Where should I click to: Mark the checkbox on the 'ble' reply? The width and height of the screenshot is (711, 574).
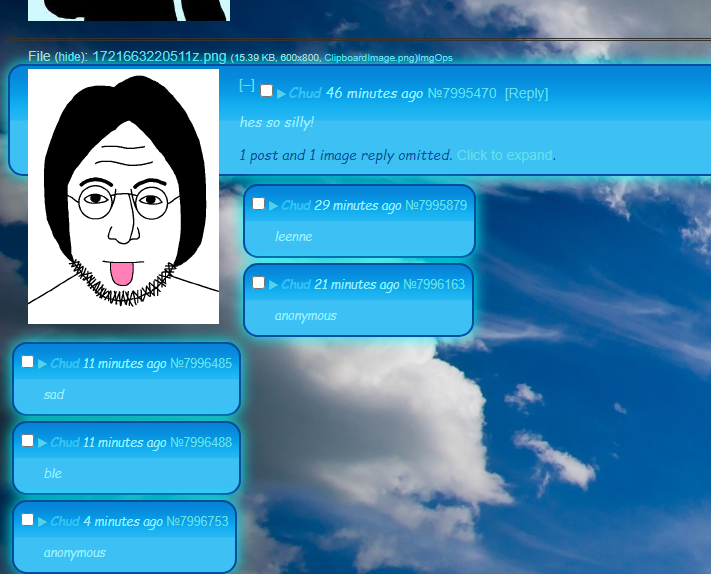[27, 441]
